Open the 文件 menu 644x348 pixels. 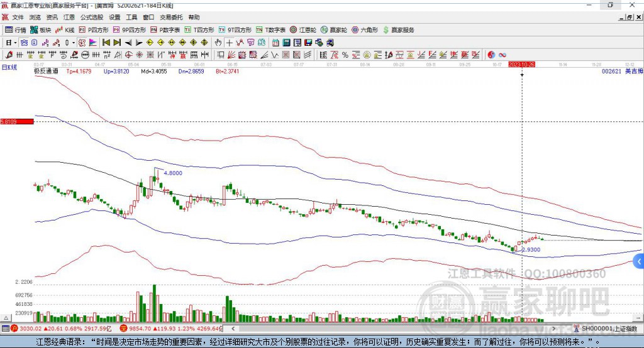(x=18, y=17)
